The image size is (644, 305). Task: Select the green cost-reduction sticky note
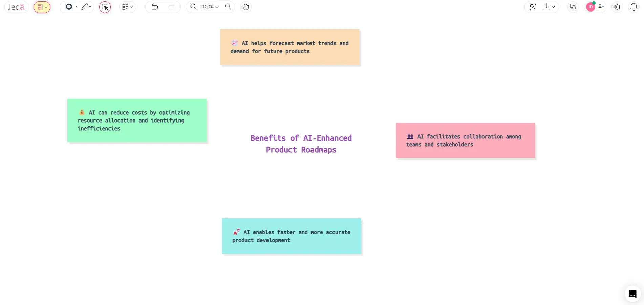click(x=137, y=120)
